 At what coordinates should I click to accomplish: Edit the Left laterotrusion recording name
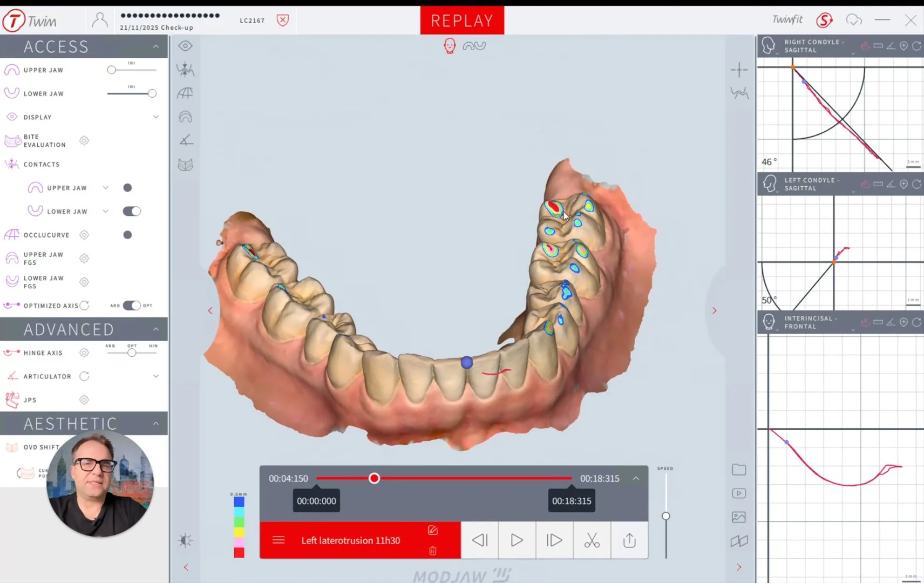432,530
